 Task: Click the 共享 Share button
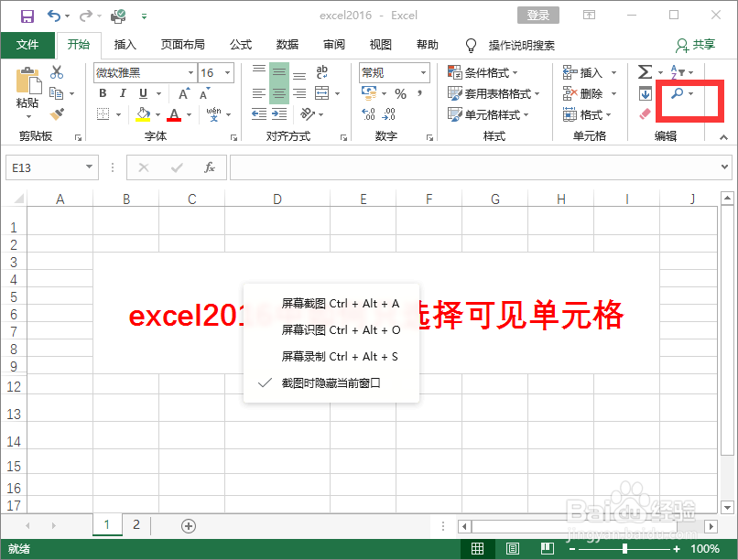696,45
